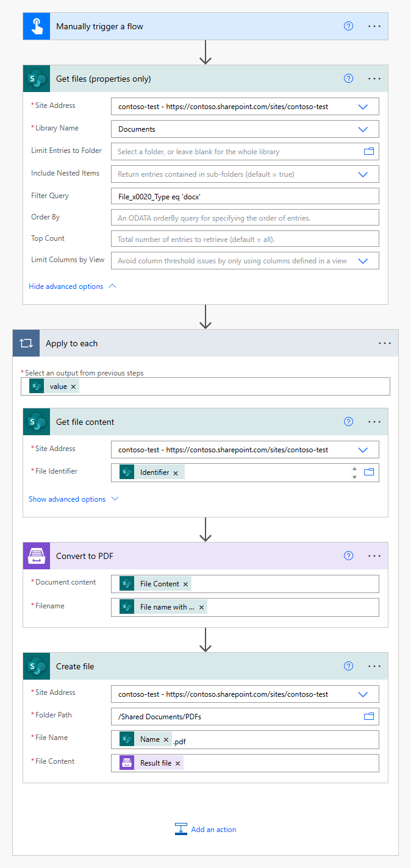This screenshot has height=868, width=411.
Task: Click the value dynamic content token
Action: 54,386
